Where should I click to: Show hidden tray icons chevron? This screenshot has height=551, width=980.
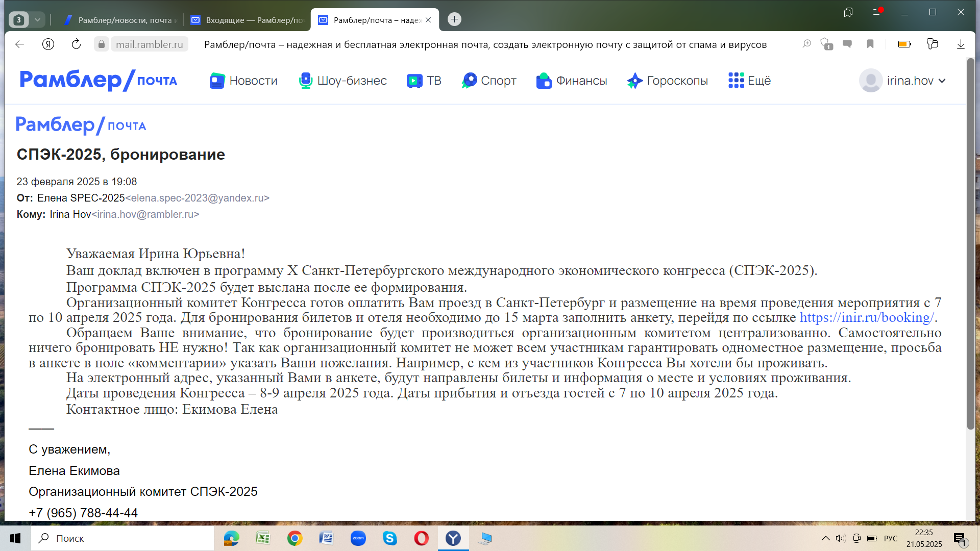[x=825, y=538]
